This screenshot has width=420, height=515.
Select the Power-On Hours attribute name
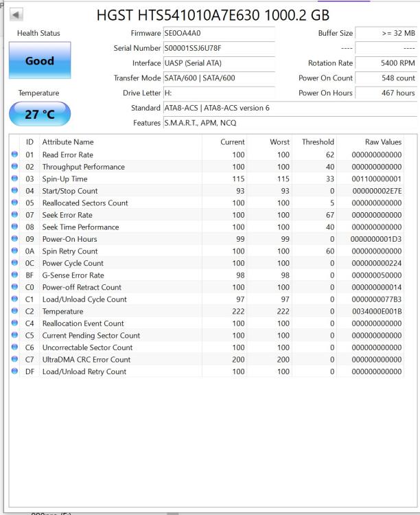coord(69,239)
